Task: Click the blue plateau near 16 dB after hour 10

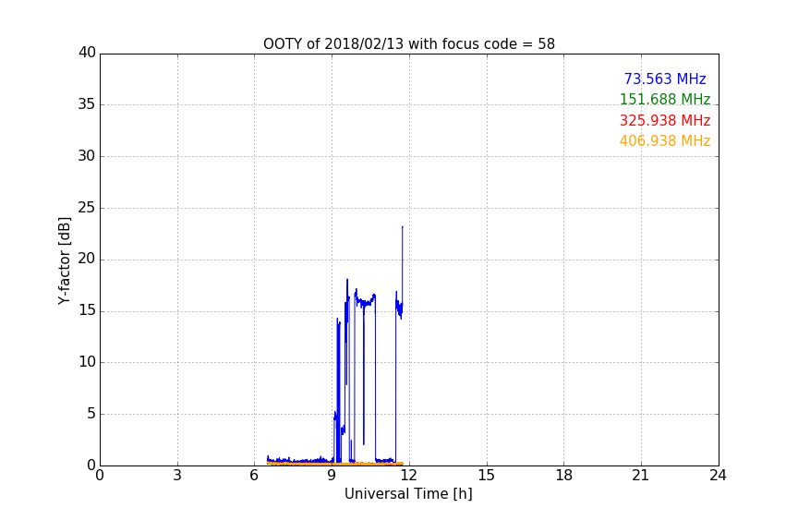Action: [367, 302]
